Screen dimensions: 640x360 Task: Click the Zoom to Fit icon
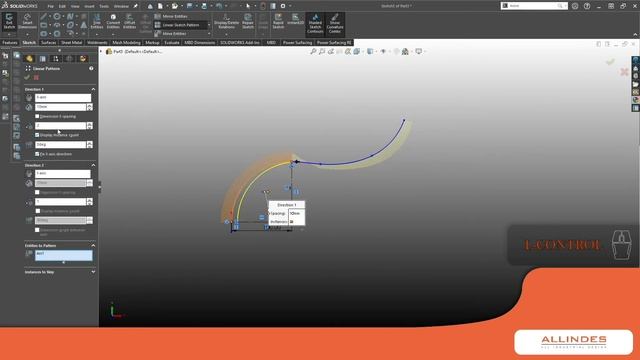click(313, 51)
